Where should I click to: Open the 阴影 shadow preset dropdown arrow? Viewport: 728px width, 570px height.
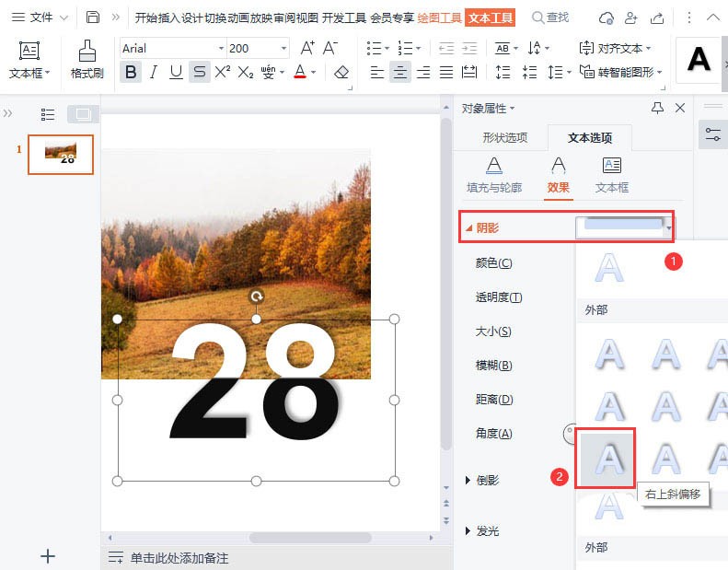pos(670,227)
